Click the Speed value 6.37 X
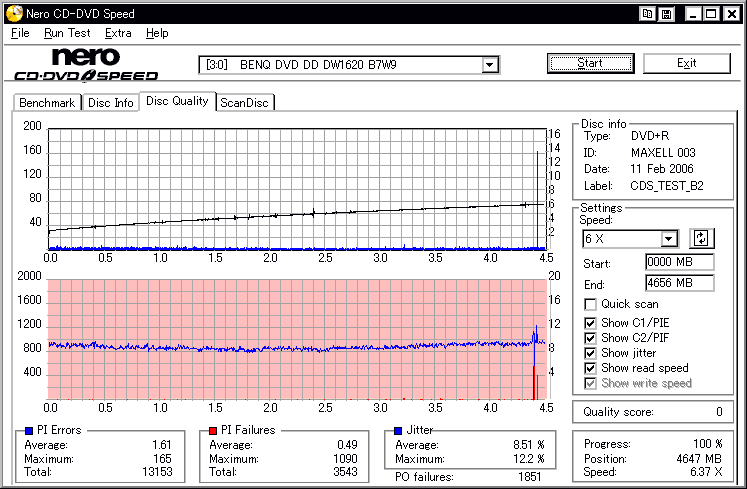 pyautogui.click(x=706, y=472)
